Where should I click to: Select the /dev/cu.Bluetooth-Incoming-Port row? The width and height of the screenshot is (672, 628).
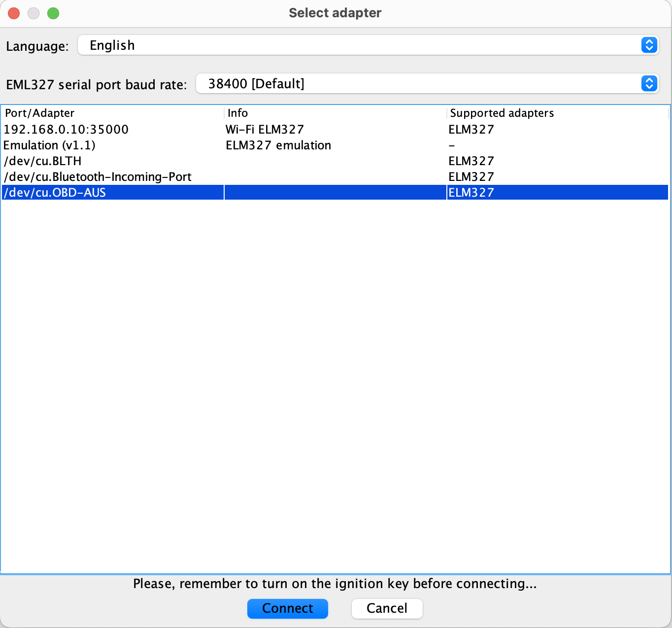[x=335, y=176]
